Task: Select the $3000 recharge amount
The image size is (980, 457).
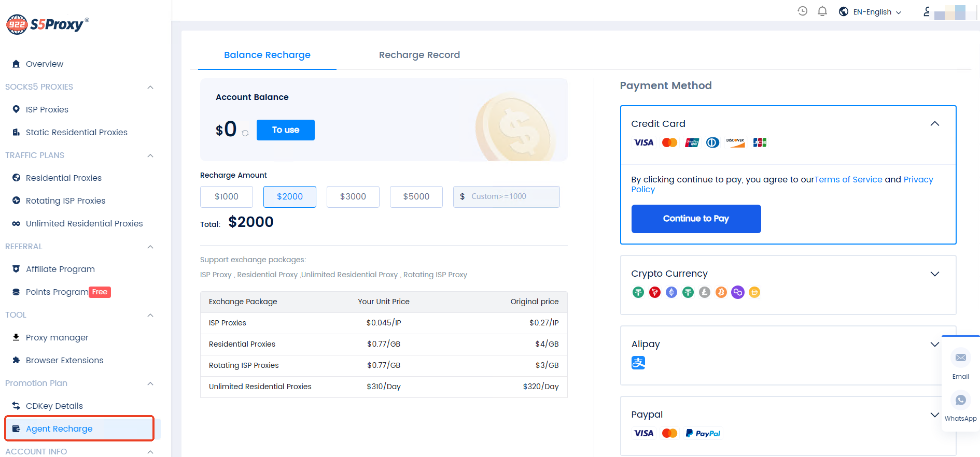Action: 353,197
